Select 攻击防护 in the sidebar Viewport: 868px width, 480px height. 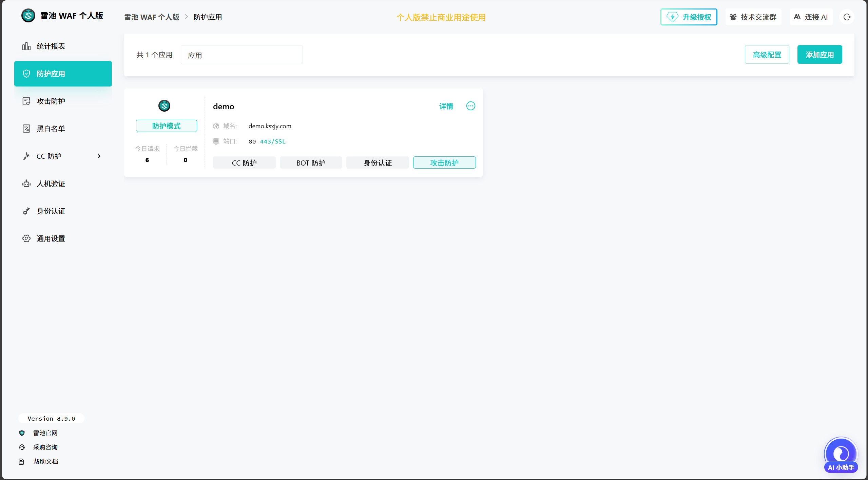[51, 101]
